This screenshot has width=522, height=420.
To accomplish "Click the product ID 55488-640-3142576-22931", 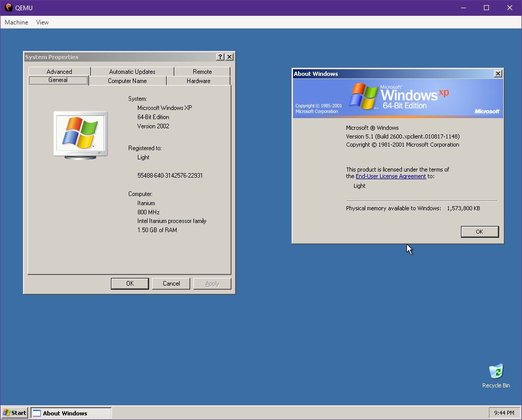I will click(170, 176).
